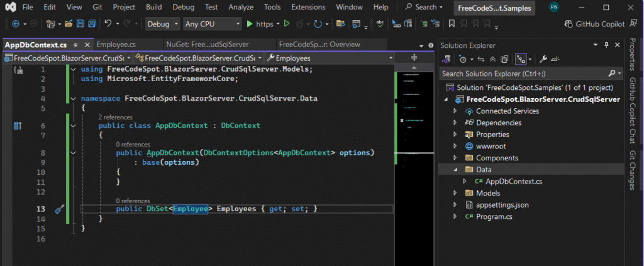Viewport: 644px width, 266px height.
Task: Click the editor split window handle
Action: (414, 58)
